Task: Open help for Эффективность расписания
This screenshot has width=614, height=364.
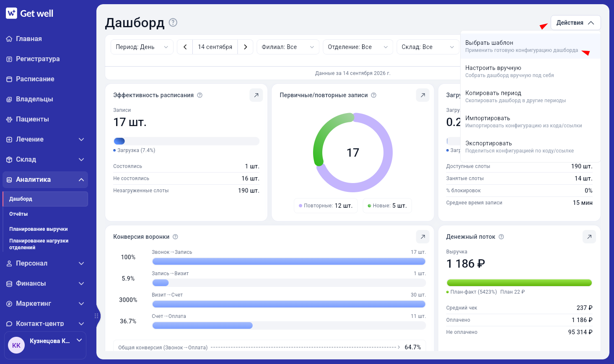Action: 200,95
